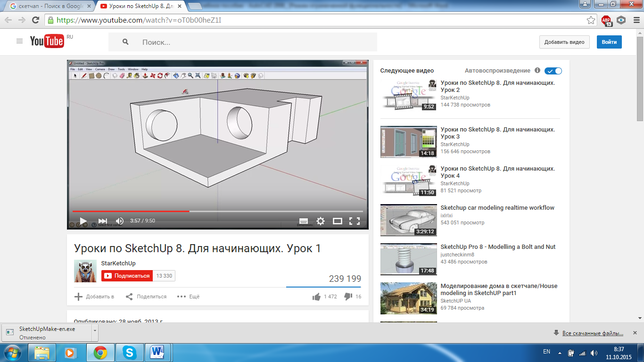Play the video
The height and width of the screenshot is (362, 644).
83,221
